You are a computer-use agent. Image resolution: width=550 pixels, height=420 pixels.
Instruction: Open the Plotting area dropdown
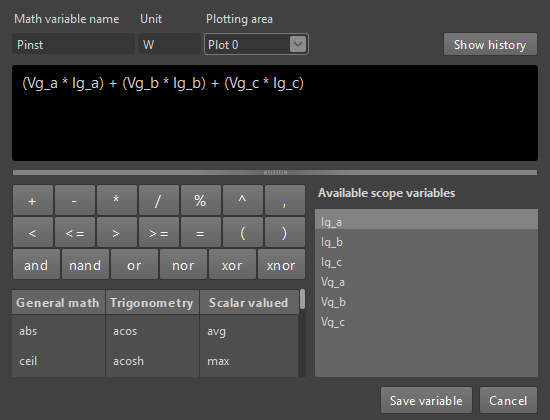click(256, 44)
